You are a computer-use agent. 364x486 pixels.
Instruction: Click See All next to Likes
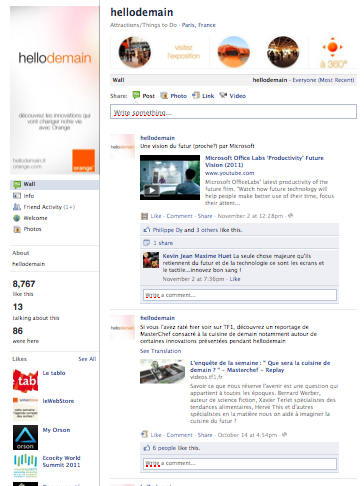click(x=87, y=359)
